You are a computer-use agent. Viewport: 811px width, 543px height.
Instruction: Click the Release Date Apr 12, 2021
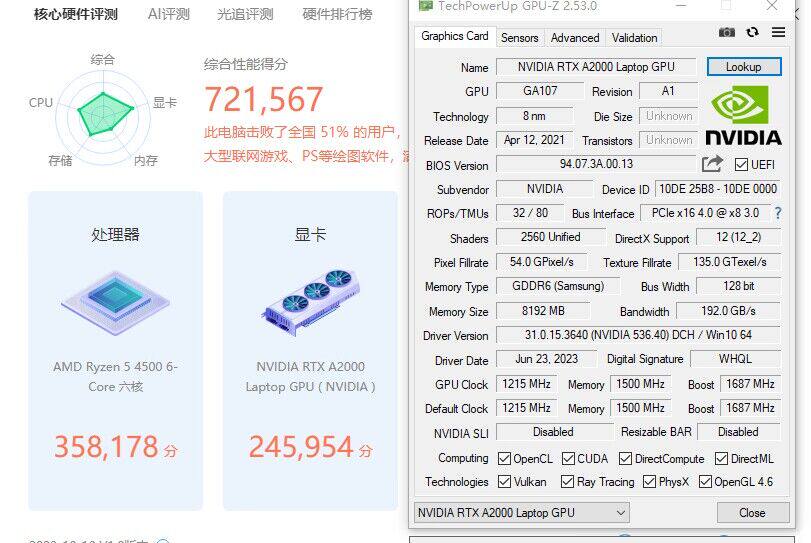(534, 140)
